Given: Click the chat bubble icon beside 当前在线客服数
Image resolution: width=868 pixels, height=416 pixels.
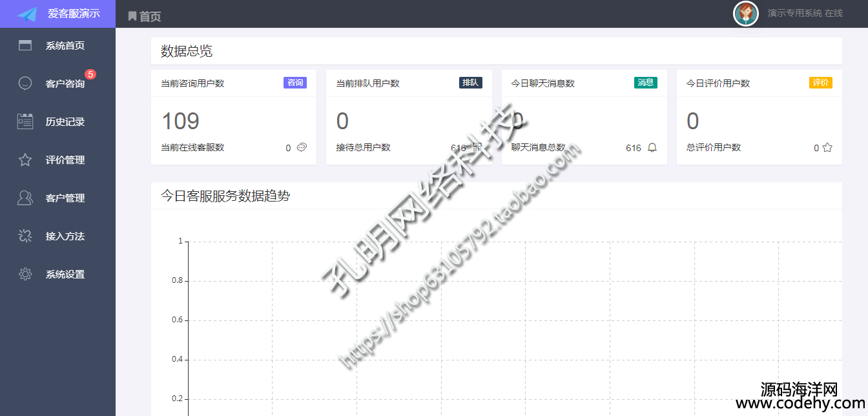Looking at the screenshot, I should point(302,147).
